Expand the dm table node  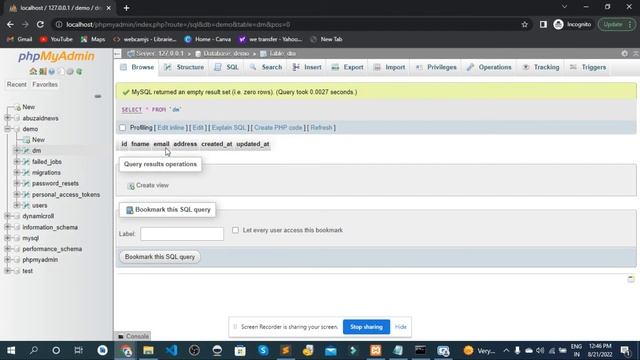click(17, 151)
